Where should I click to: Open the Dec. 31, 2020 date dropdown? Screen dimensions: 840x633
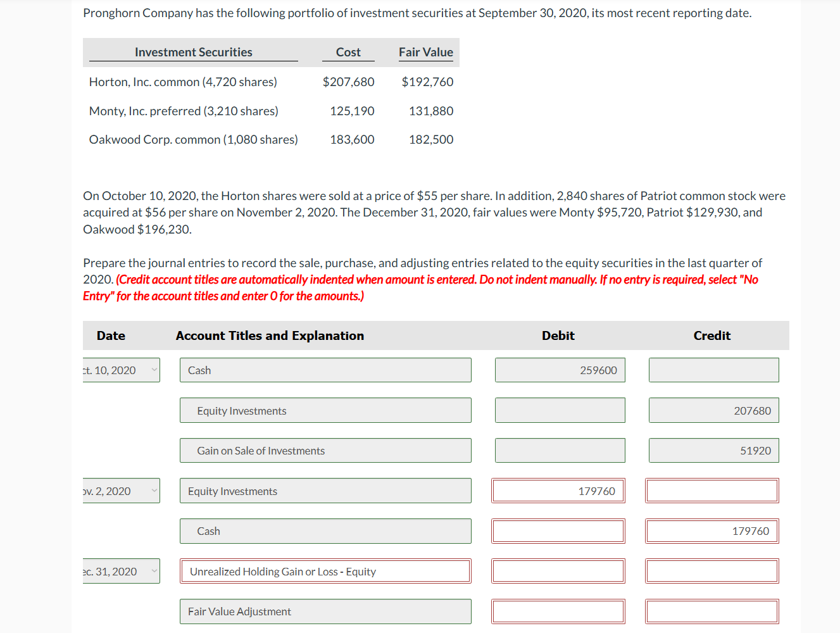121,572
